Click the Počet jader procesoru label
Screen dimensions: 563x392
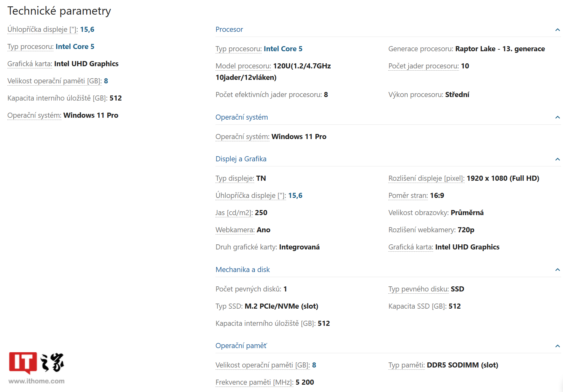pos(424,66)
